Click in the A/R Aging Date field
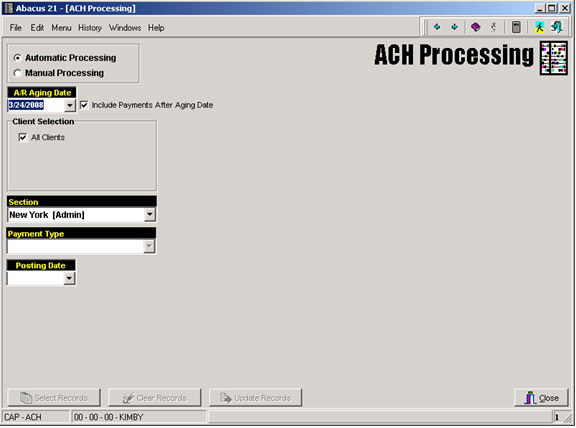Image resolution: width=576 pixels, height=428 pixels. [x=36, y=105]
